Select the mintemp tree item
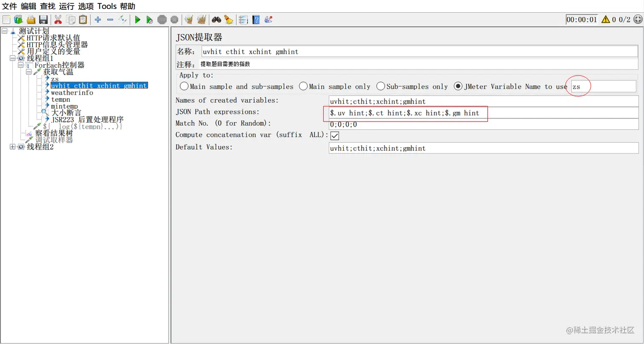 [64, 106]
